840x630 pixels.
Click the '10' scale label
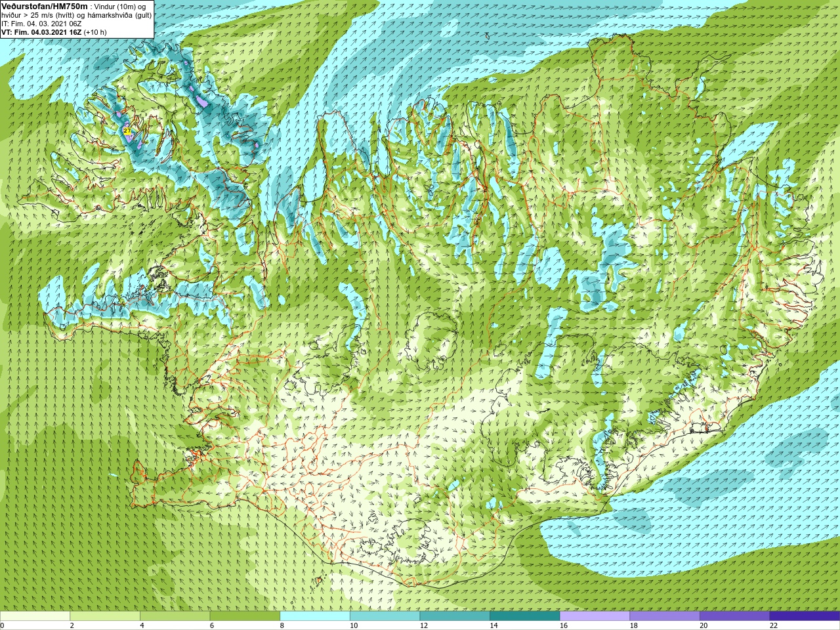pos(354,625)
